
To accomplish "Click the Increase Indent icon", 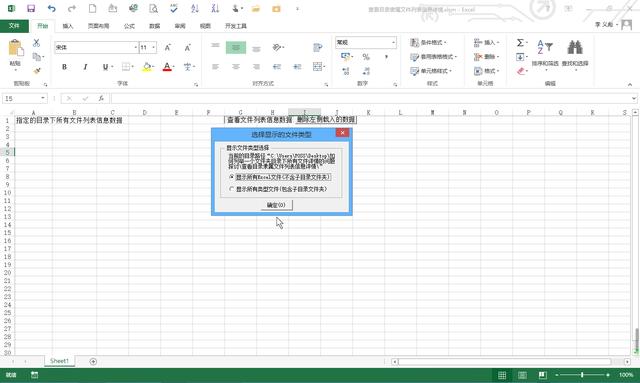I will point(297,67).
